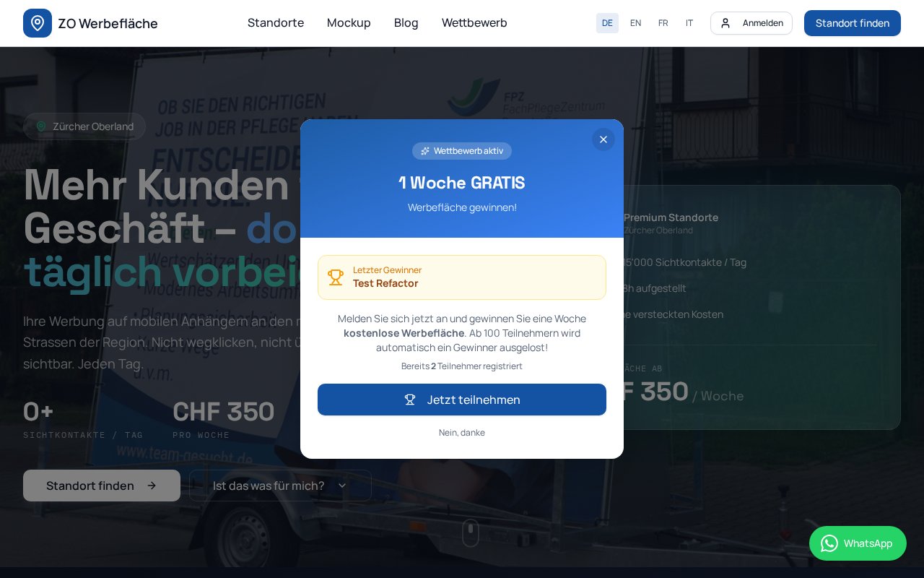
Task: Click the Zürcher Oberland location badge
Action: [x=84, y=126]
